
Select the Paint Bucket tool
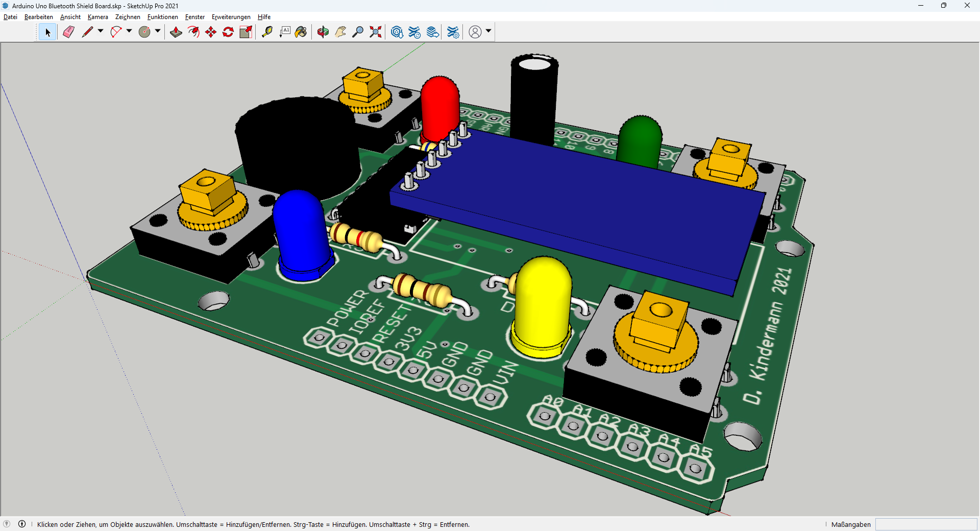pyautogui.click(x=301, y=32)
